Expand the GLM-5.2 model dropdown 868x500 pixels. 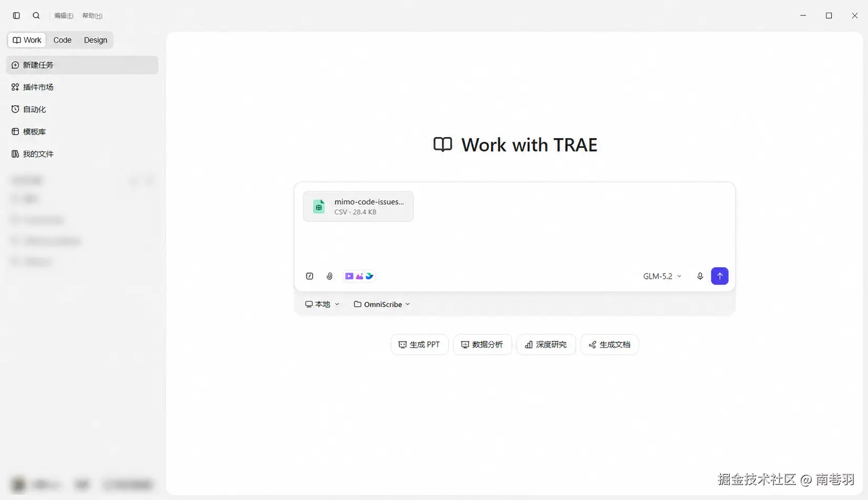pos(662,276)
